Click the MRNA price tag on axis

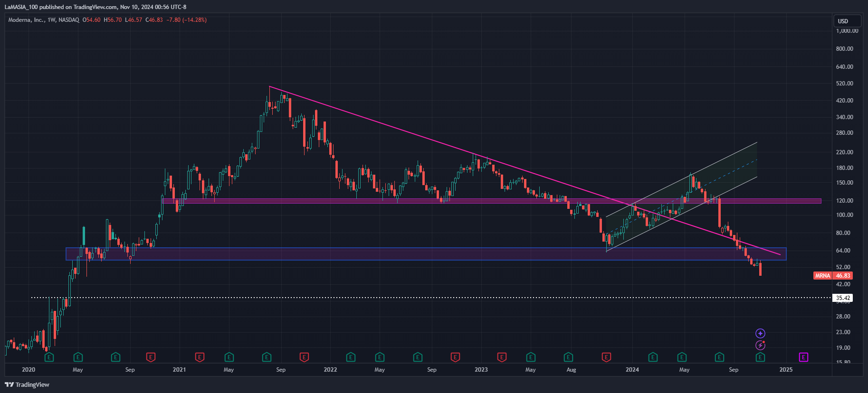(x=823, y=276)
